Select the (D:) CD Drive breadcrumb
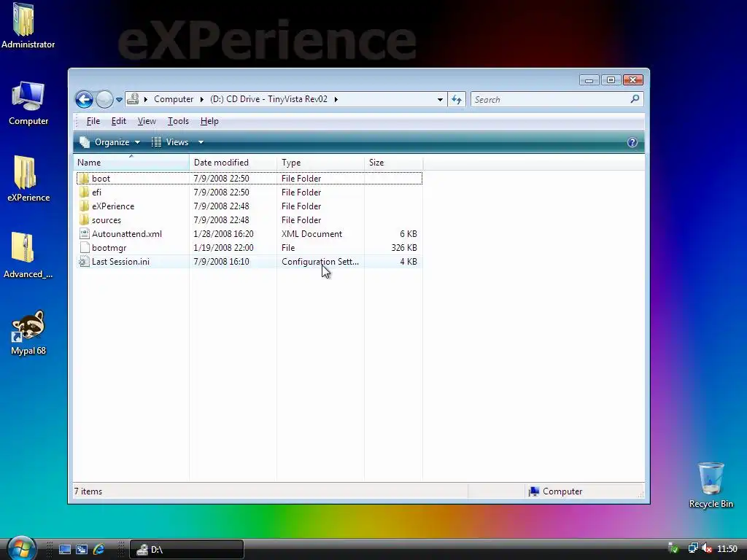This screenshot has width=747, height=560. point(268,99)
